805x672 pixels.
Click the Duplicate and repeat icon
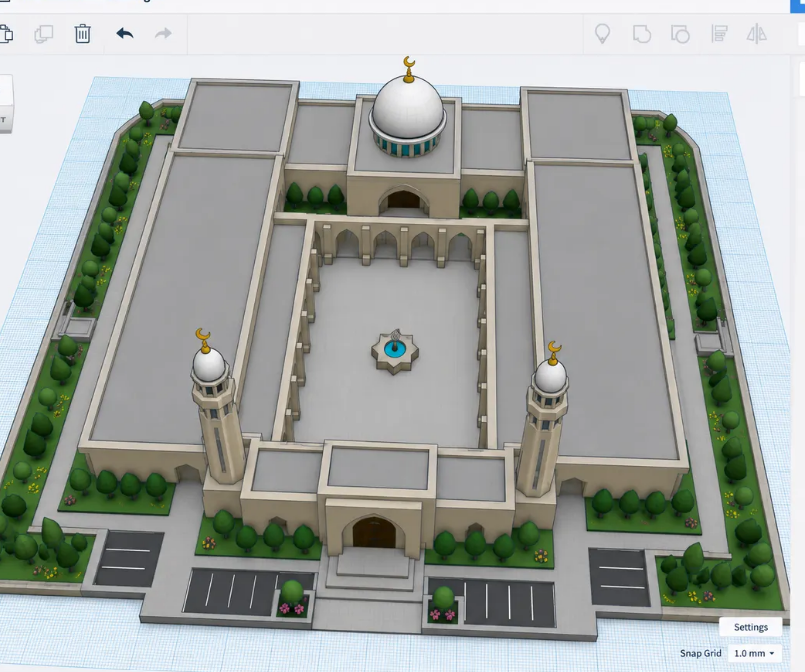(44, 34)
